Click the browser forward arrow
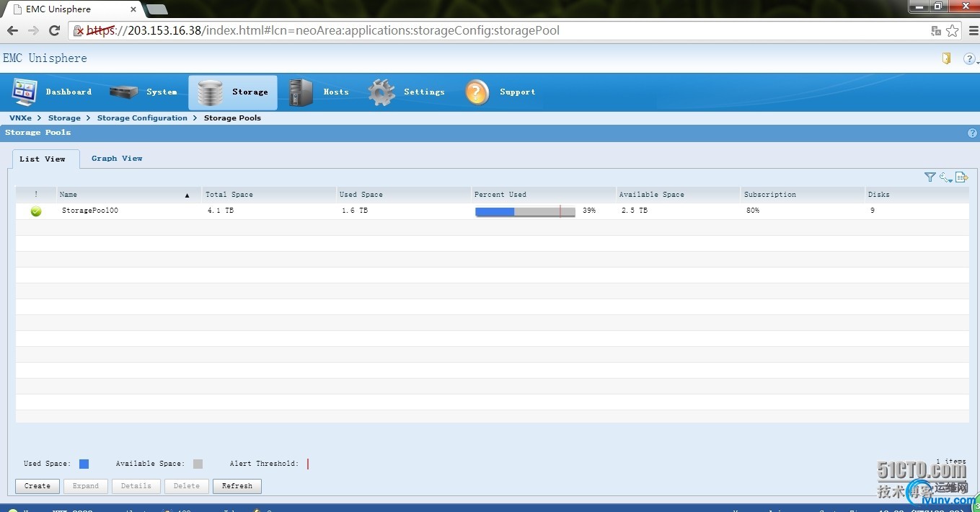 pos(33,30)
